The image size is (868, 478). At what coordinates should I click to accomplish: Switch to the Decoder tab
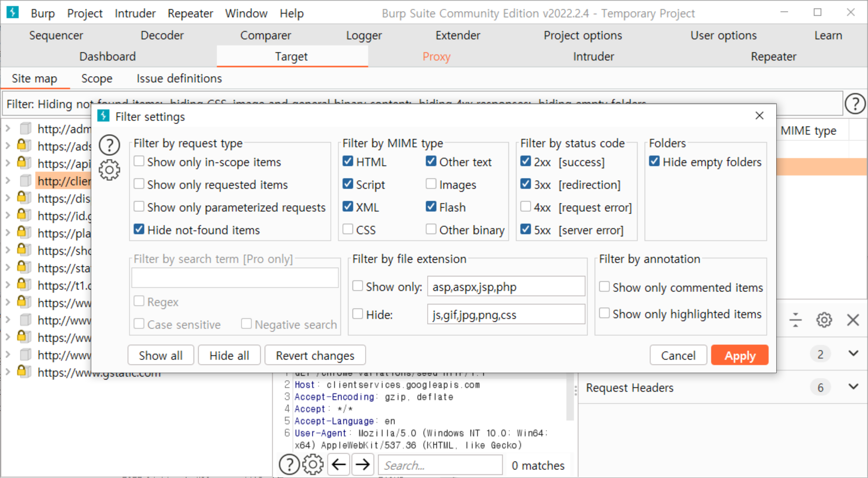click(162, 35)
